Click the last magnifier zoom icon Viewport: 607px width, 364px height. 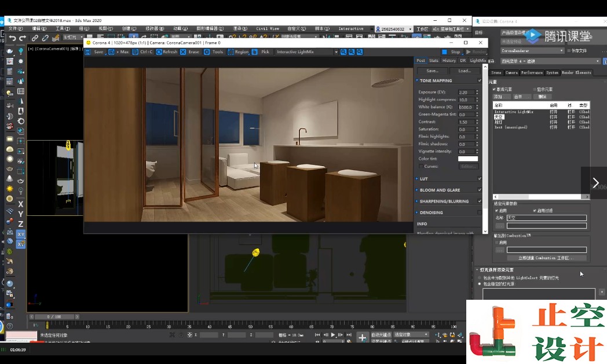pos(360,52)
